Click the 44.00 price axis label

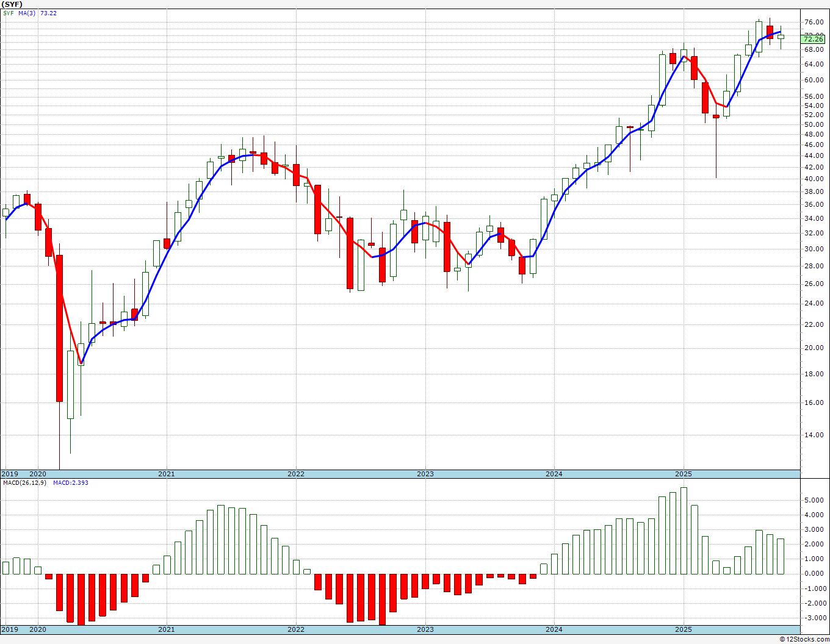[x=814, y=156]
